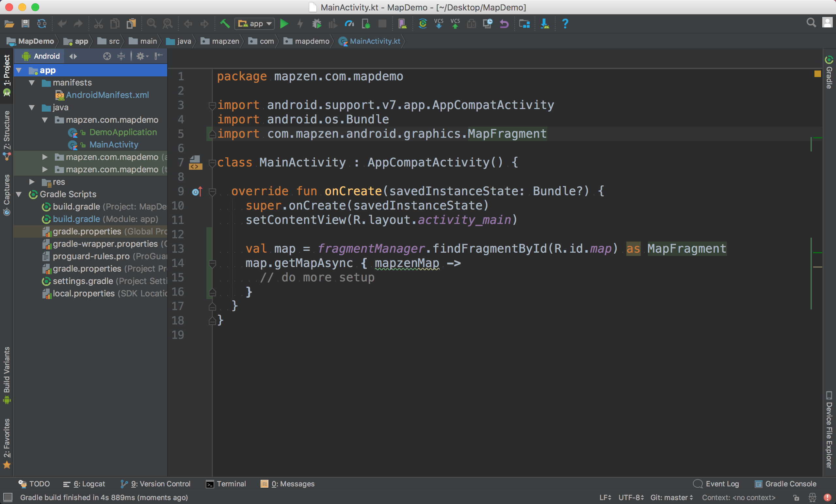836x504 pixels.
Task: Expand the res folder arrow
Action: pos(32,182)
